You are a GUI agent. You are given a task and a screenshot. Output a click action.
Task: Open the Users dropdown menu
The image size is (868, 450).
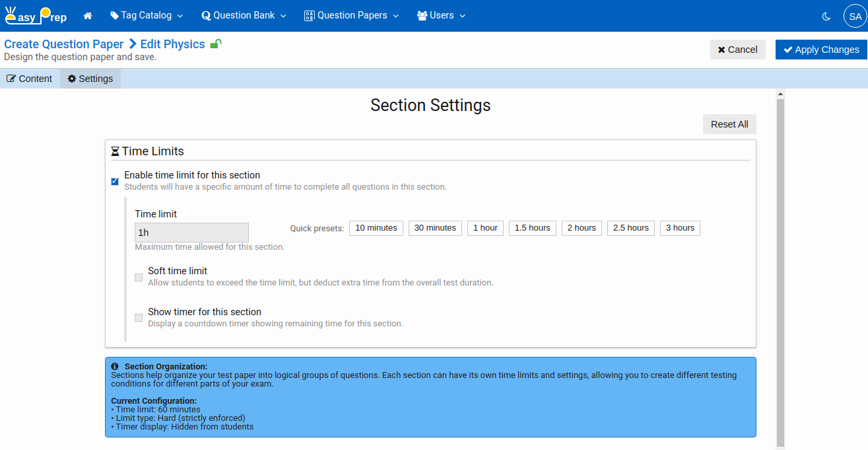440,15
